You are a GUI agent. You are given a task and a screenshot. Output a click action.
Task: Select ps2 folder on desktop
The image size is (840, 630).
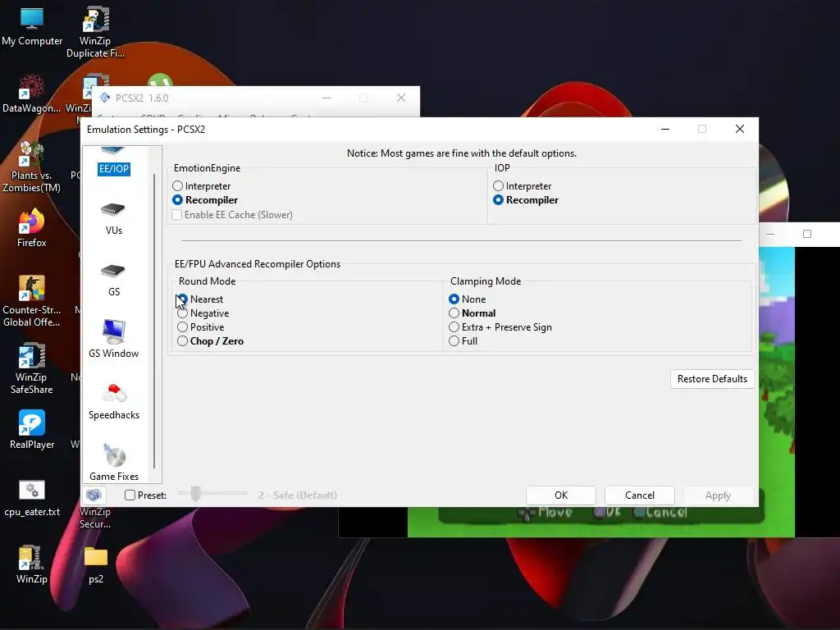[x=96, y=564]
